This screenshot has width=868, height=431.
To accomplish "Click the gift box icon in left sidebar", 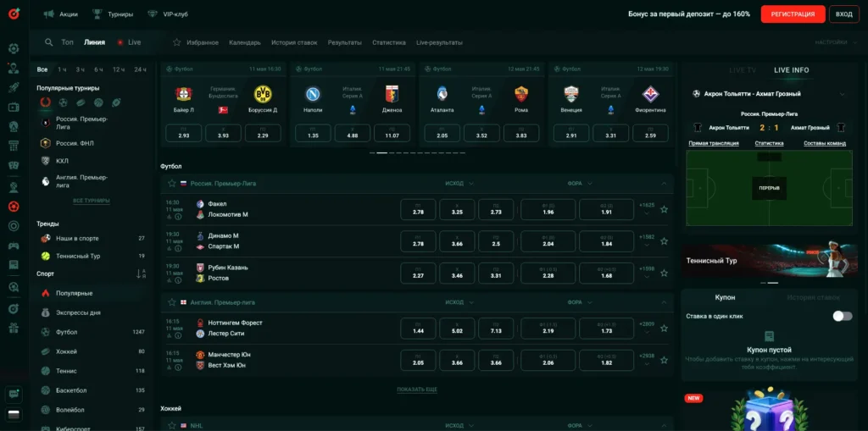I will pyautogui.click(x=14, y=328).
